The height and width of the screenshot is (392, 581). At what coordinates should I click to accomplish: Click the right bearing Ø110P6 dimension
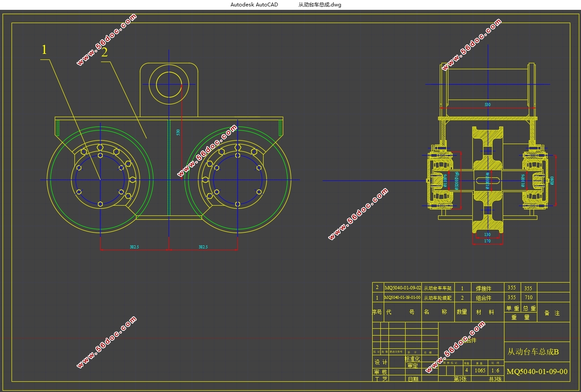point(523,180)
